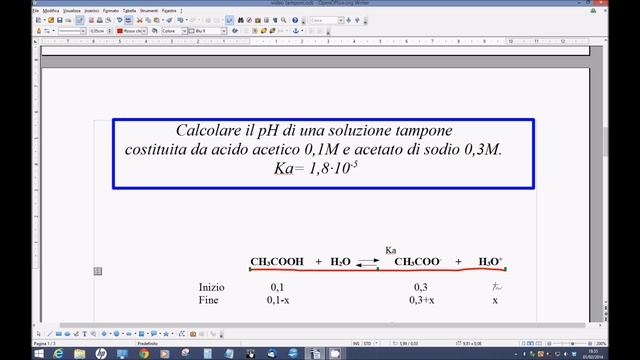Open the Tabella menu

pyautogui.click(x=129, y=11)
